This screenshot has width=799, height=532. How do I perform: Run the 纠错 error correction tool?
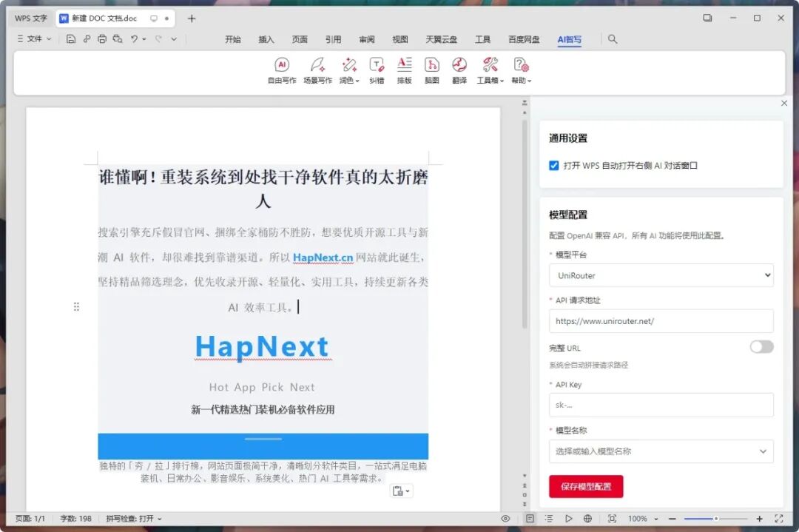click(x=377, y=70)
